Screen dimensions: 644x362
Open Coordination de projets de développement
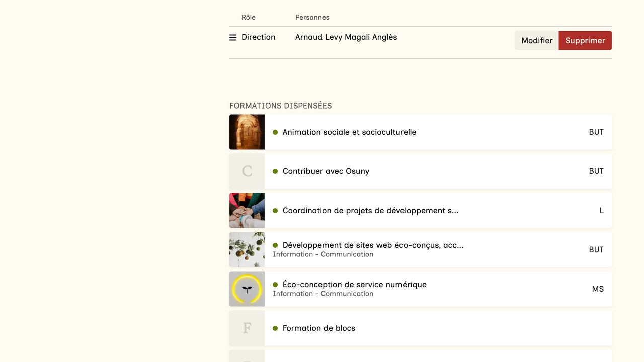pos(370,211)
